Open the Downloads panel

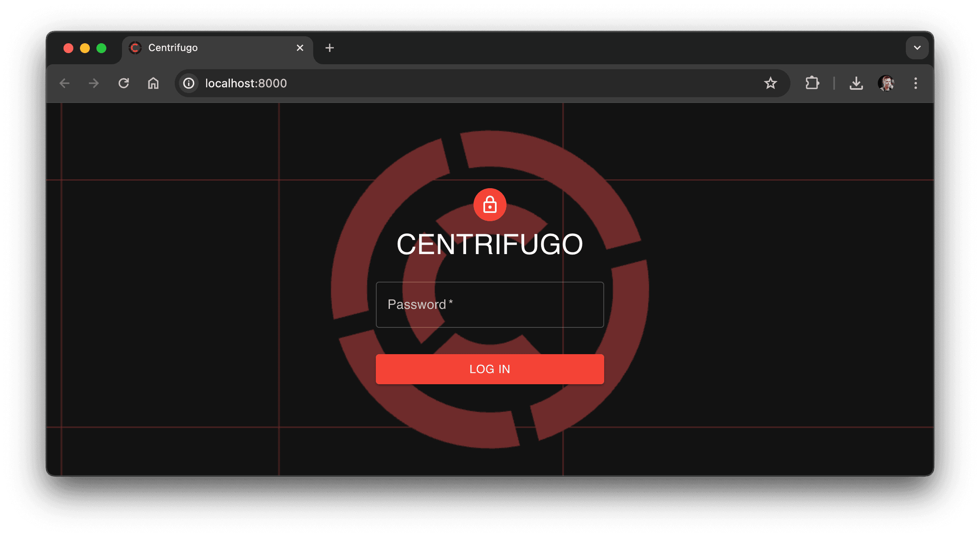tap(856, 83)
